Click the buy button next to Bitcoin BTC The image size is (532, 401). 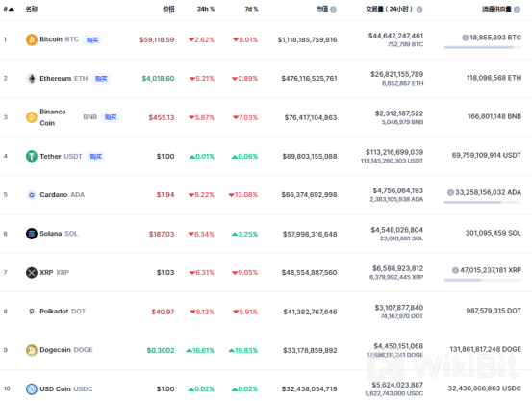[x=92, y=40]
